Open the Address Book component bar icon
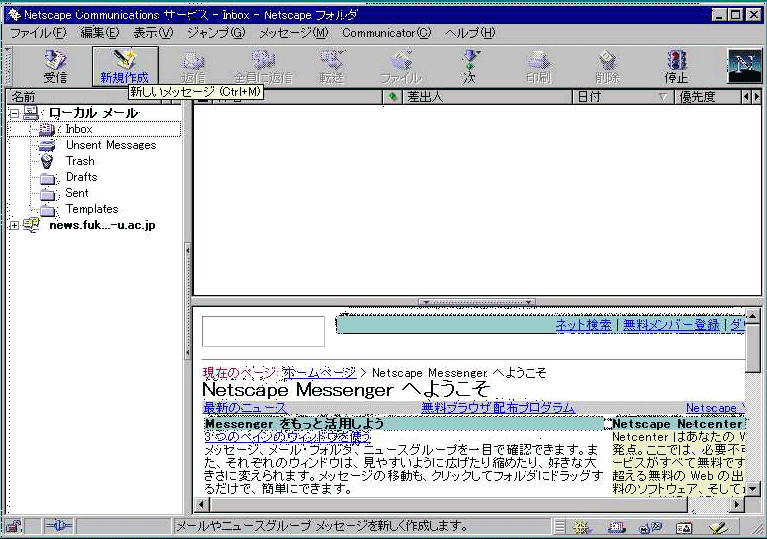Viewport: 767px width, 539px height. [x=684, y=527]
